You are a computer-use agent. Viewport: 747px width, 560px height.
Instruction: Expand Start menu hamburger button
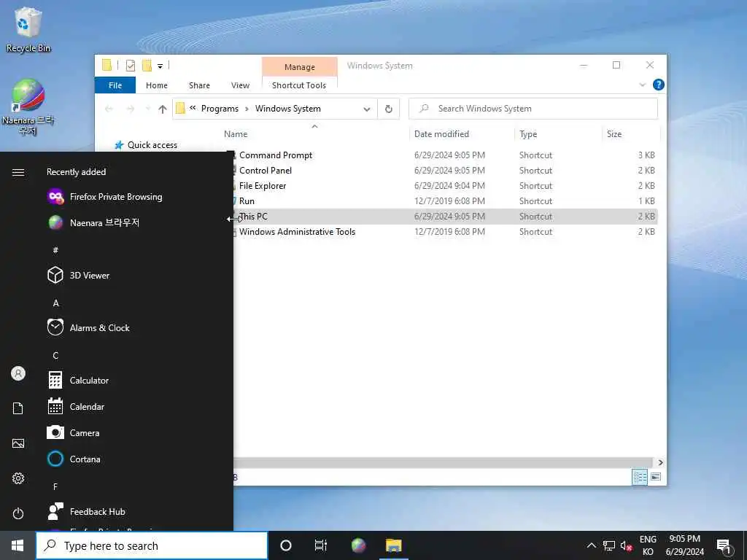[x=18, y=172]
